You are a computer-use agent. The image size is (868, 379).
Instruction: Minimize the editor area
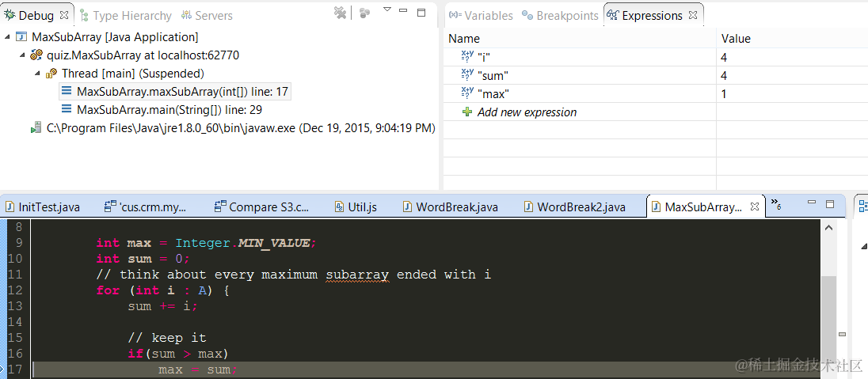click(812, 203)
